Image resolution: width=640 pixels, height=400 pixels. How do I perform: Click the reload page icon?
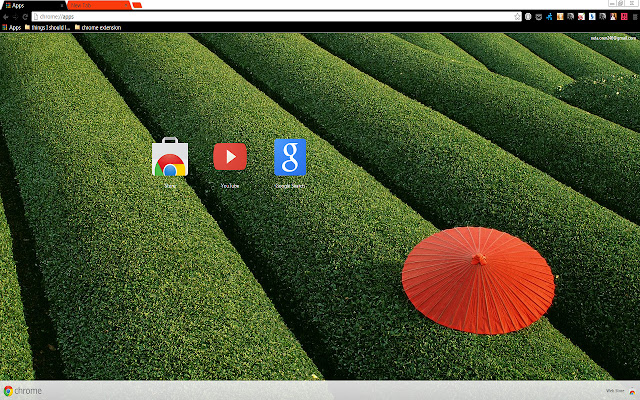[26, 17]
